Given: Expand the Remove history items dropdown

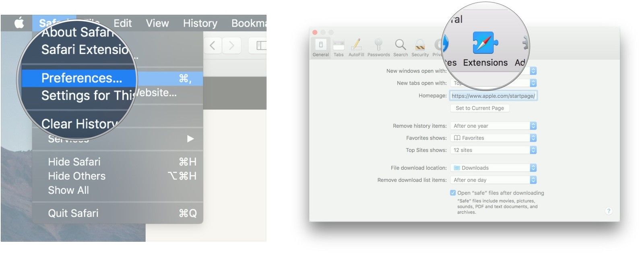Looking at the screenshot, I should click(x=493, y=126).
